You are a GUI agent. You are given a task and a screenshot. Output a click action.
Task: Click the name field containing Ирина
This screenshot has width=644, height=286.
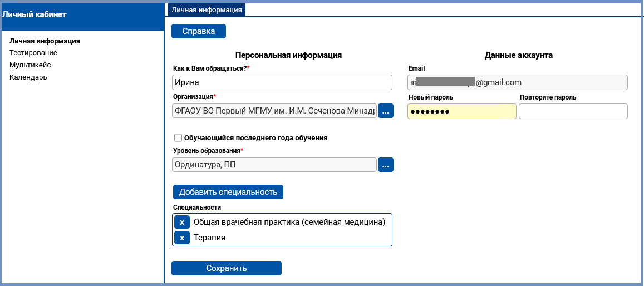tap(282, 82)
